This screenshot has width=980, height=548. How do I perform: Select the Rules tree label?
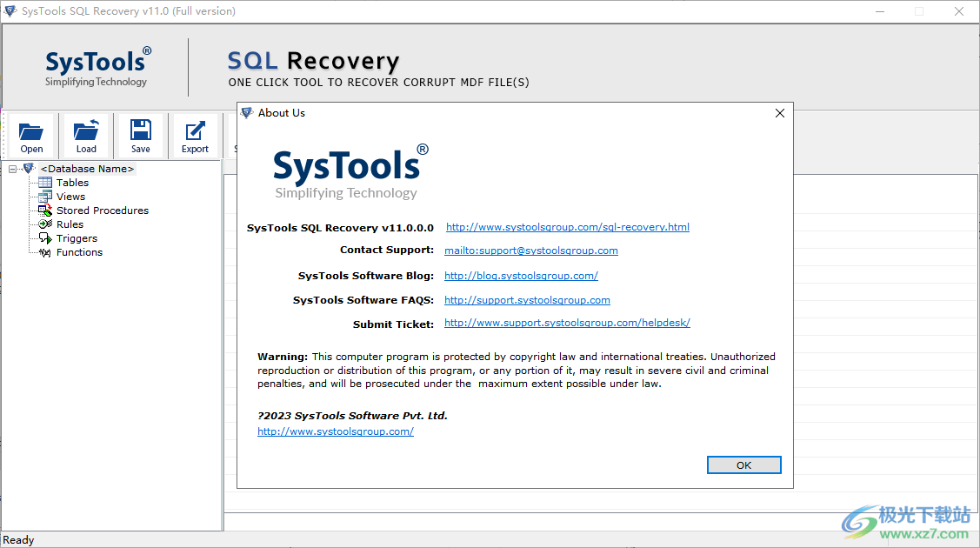(x=70, y=224)
